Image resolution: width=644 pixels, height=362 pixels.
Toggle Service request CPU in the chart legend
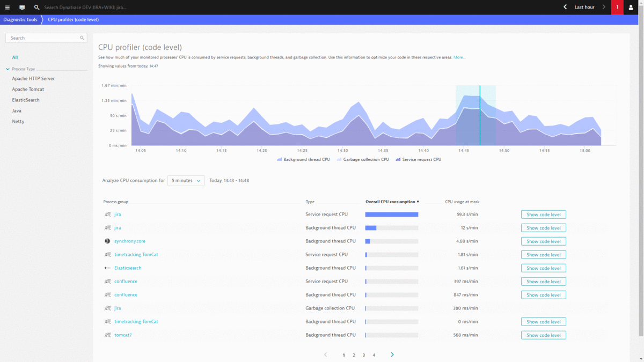pos(421,159)
